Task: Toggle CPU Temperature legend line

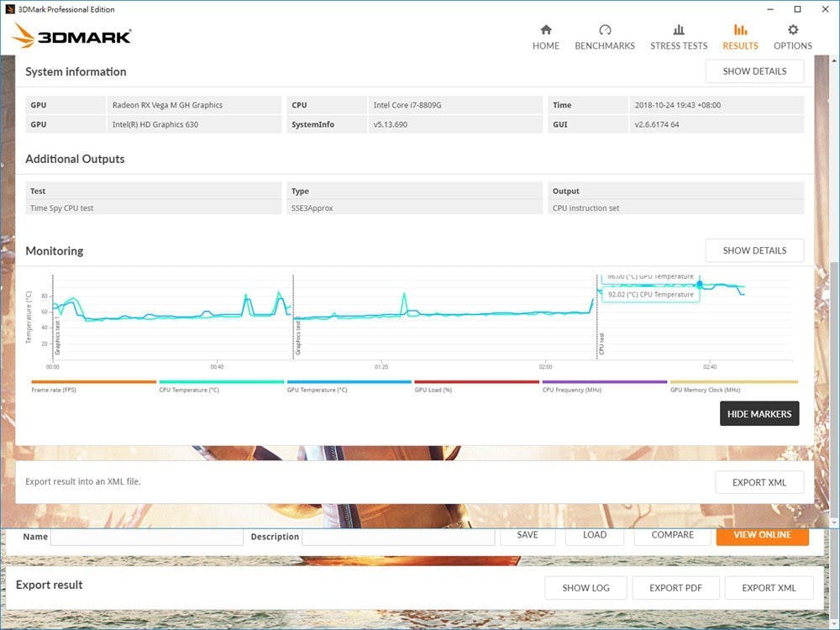Action: click(221, 382)
